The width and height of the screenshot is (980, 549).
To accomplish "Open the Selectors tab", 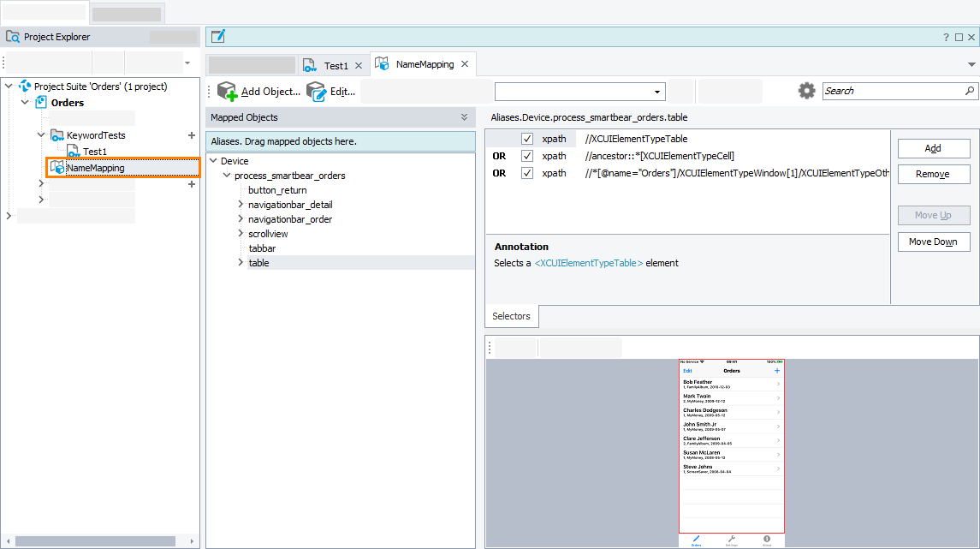I will point(511,316).
